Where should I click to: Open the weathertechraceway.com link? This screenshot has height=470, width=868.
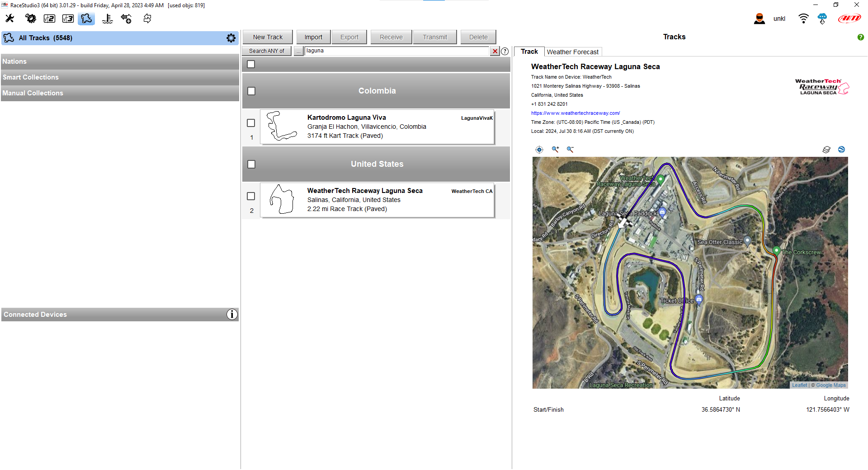(x=575, y=113)
